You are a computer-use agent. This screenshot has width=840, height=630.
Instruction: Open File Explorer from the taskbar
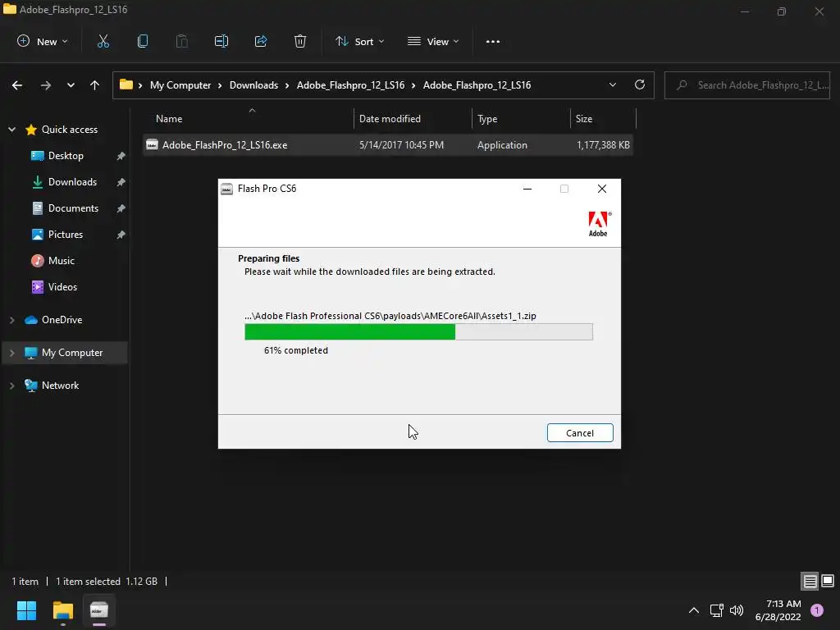click(62, 610)
